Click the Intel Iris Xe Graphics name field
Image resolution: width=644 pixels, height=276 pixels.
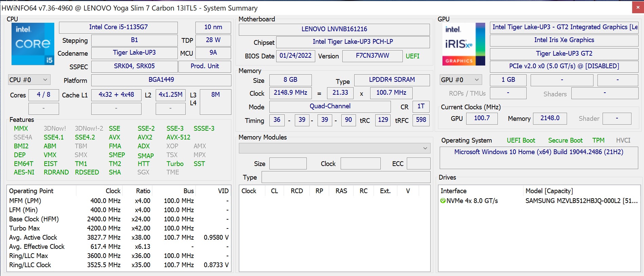click(x=564, y=40)
